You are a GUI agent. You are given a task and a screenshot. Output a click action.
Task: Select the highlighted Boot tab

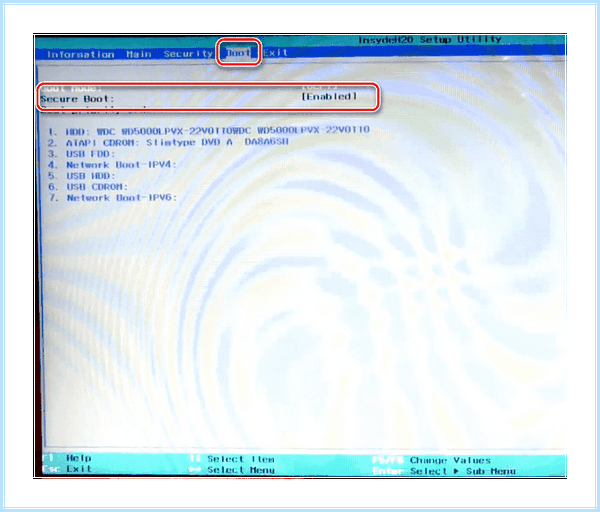tap(238, 52)
